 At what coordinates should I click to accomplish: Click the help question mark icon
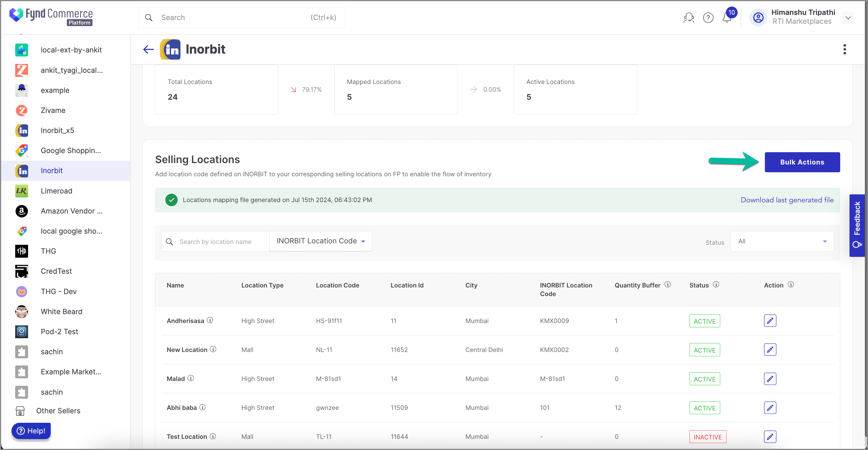click(x=708, y=17)
